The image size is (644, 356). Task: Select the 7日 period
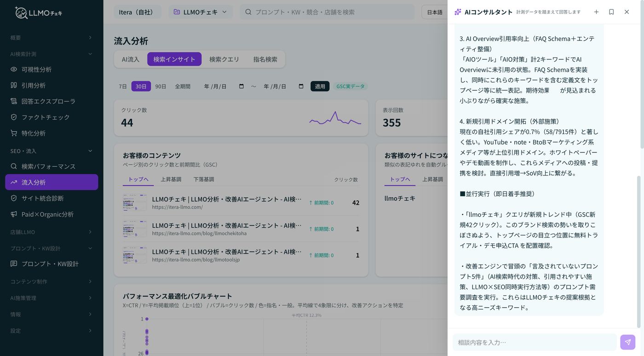[x=123, y=86]
